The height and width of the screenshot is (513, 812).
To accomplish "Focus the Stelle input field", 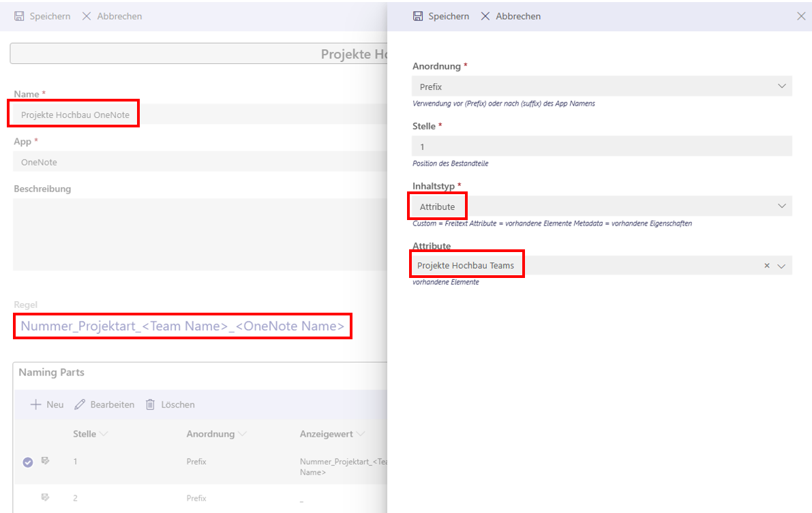I will click(x=602, y=146).
